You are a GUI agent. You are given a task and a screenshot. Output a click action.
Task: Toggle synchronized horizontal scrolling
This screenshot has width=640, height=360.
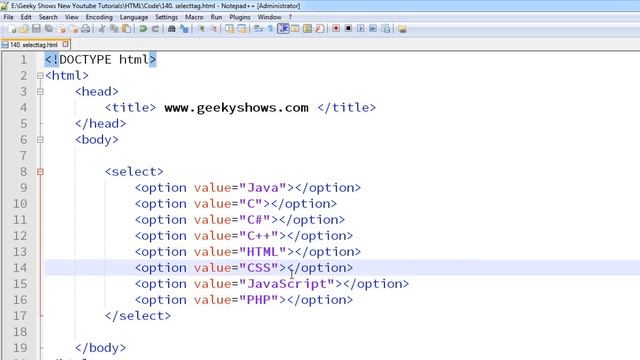pos(242,29)
